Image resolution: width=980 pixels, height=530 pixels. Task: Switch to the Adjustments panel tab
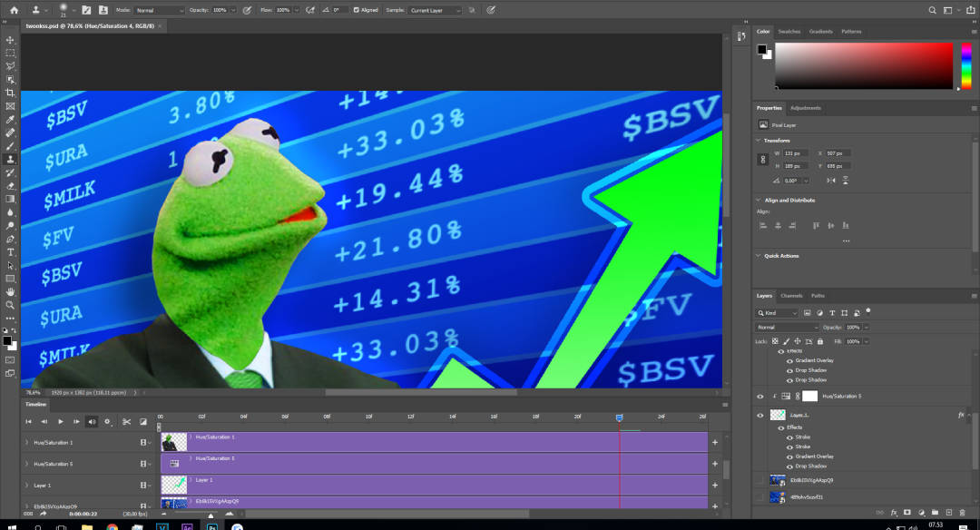(x=805, y=108)
